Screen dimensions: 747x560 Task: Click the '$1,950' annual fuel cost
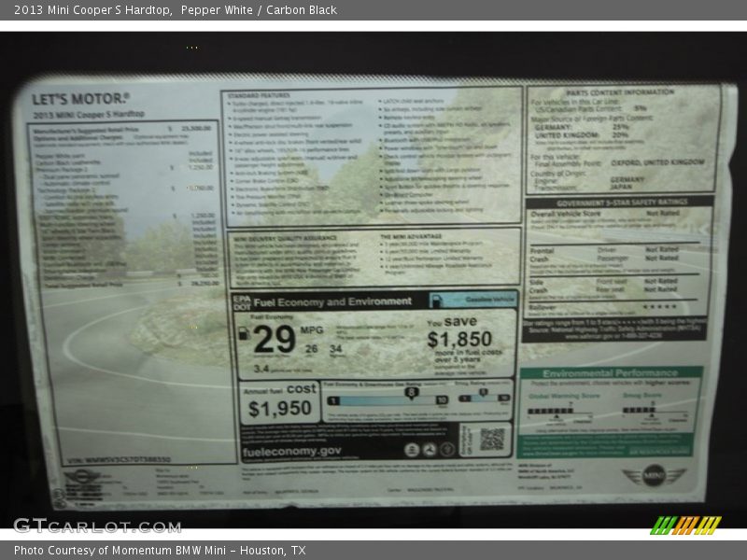pos(279,409)
